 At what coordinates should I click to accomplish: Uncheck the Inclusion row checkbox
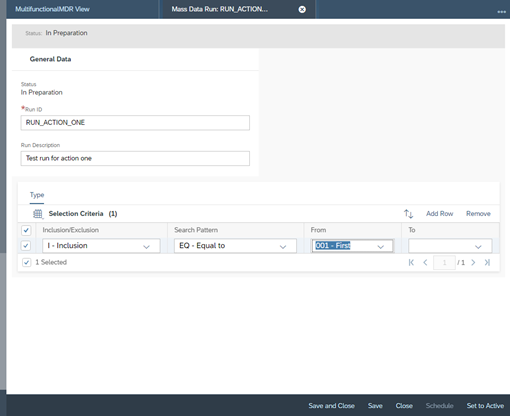pos(26,246)
